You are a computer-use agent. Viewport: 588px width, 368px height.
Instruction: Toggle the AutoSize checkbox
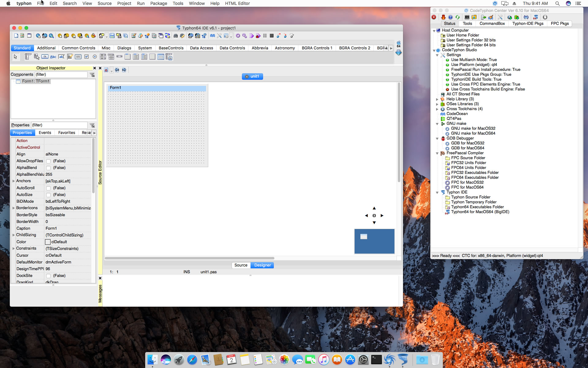[48, 195]
